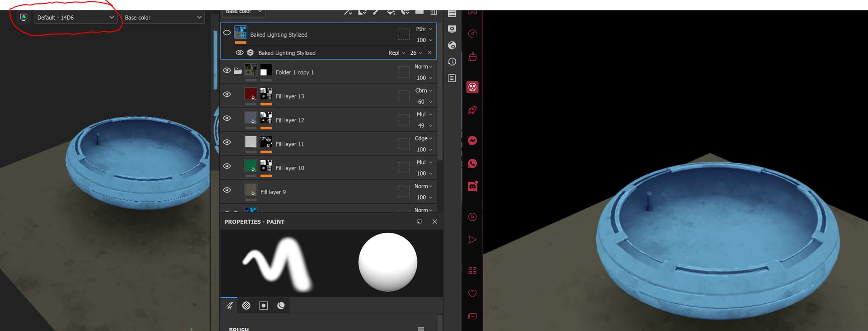The image size is (868, 331).
Task: Open the Log panel document icon
Action: click(x=452, y=78)
